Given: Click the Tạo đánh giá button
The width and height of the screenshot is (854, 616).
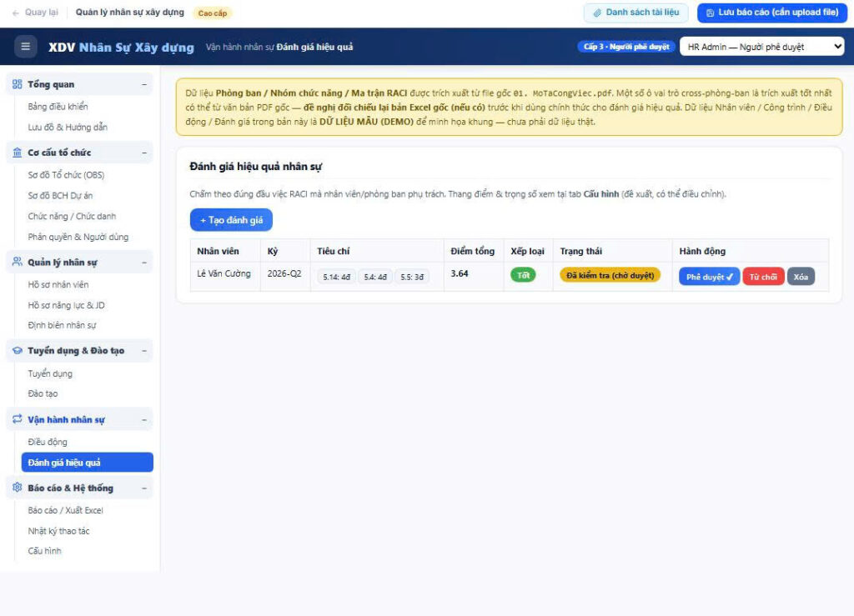Looking at the screenshot, I should coord(231,220).
